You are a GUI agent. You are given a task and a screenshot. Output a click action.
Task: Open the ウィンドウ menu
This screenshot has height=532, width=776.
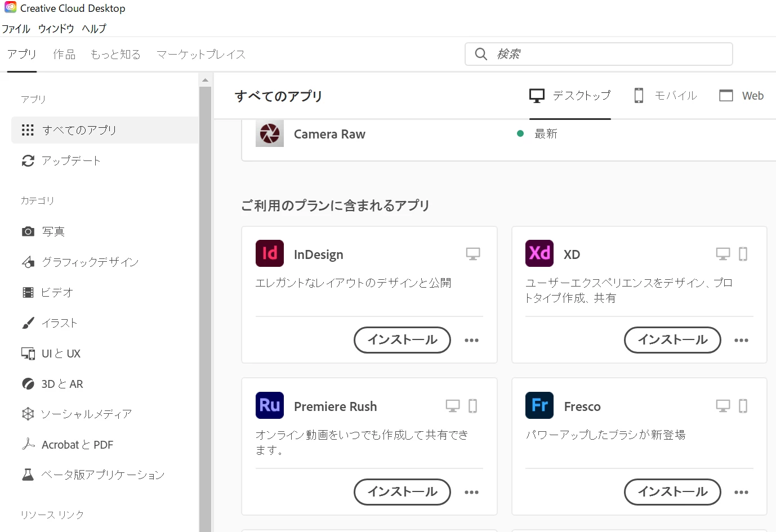coord(56,29)
